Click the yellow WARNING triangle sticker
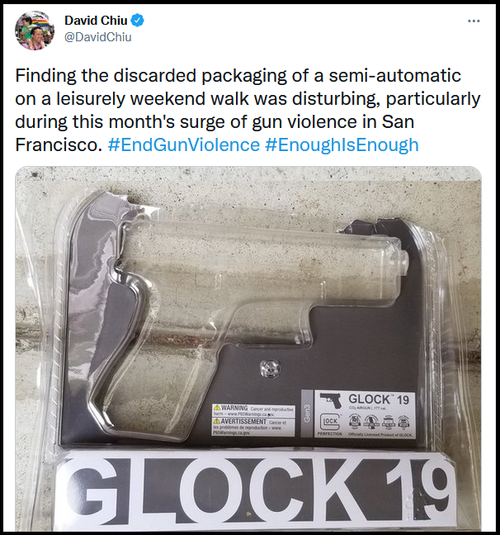This screenshot has width=500, height=535. (216, 408)
